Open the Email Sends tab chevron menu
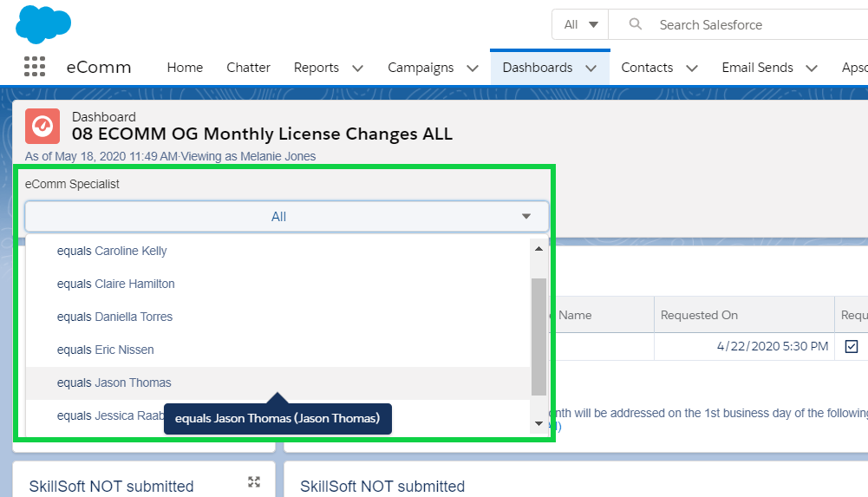Image resolution: width=868 pixels, height=497 pixels. tap(812, 68)
